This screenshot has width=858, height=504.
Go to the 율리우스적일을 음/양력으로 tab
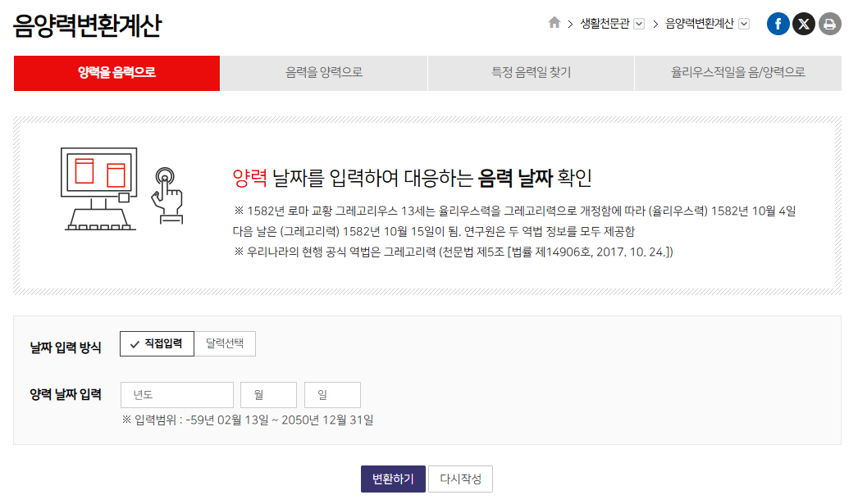tap(737, 73)
